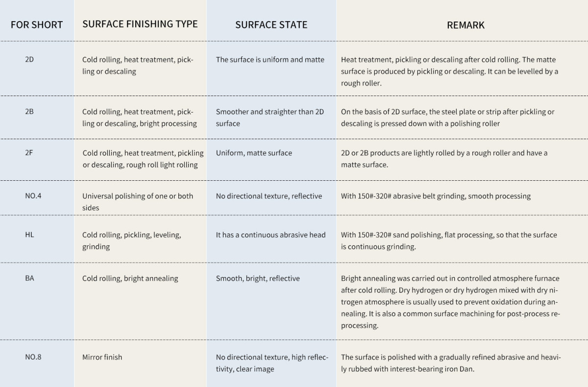Click the text about the continuous abrasive head
The image size is (588, 387).
coord(270,235)
